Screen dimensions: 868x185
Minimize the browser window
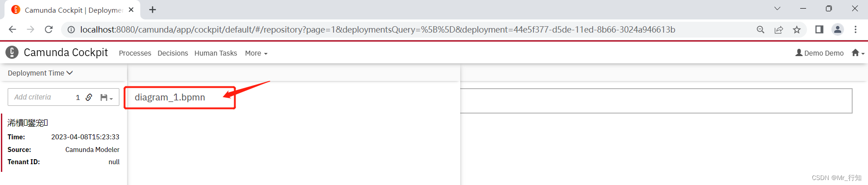[x=803, y=9]
